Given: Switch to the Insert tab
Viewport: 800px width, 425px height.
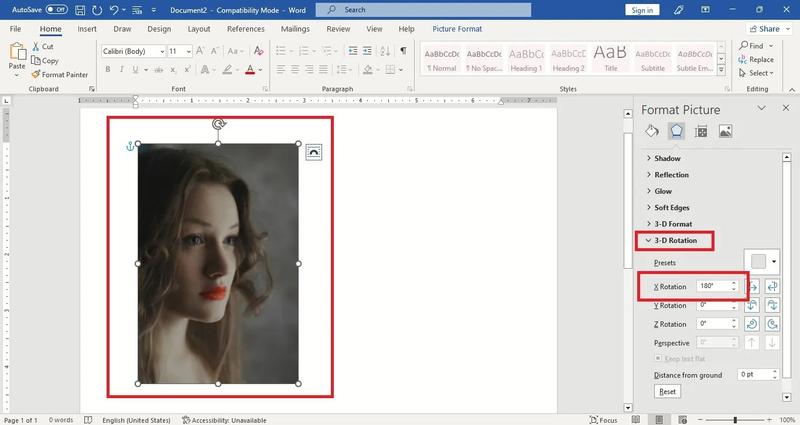Looking at the screenshot, I should [x=87, y=29].
